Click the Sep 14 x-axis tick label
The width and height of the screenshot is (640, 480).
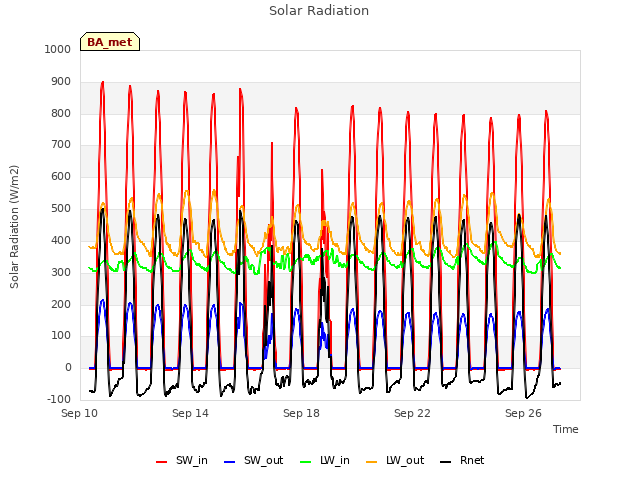click(x=190, y=413)
